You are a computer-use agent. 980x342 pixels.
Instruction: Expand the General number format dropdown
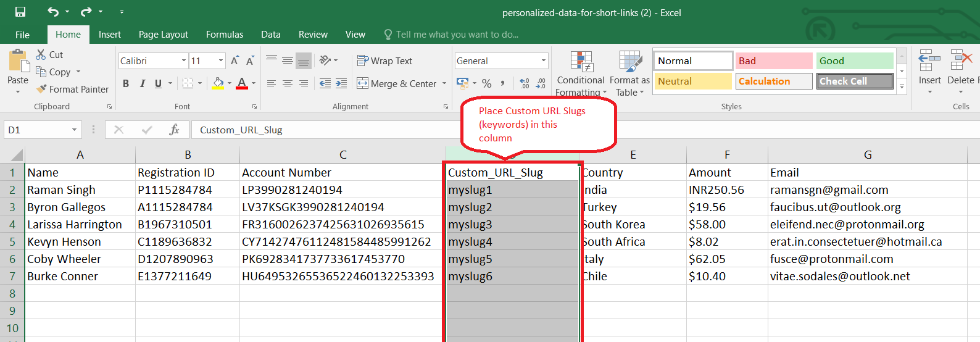544,60
